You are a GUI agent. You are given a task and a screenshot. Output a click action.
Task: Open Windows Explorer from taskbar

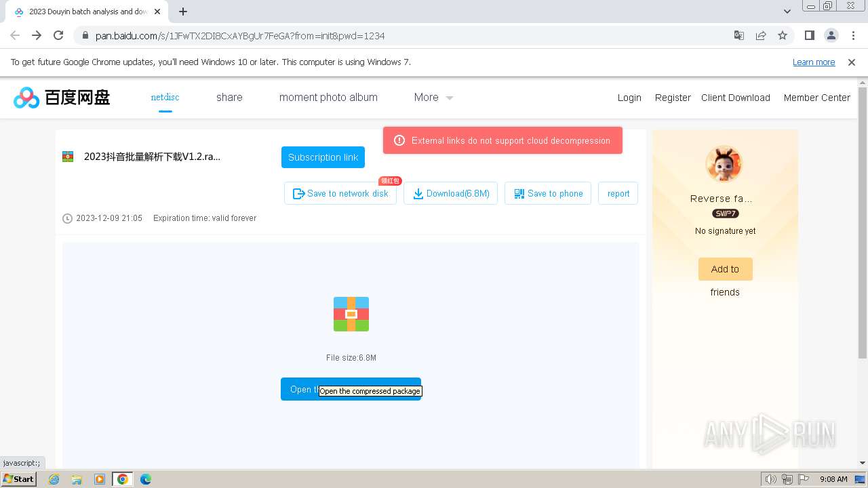[x=77, y=479]
